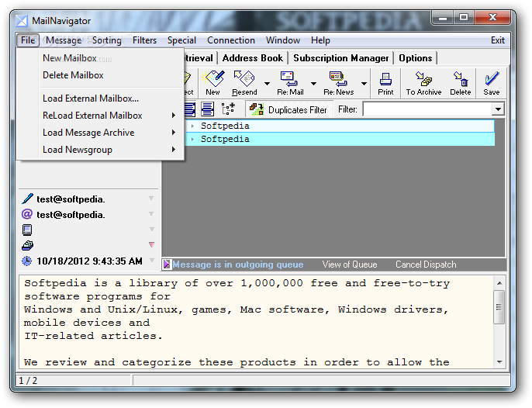Click the MailNavigator envelope title icon

tap(22, 21)
